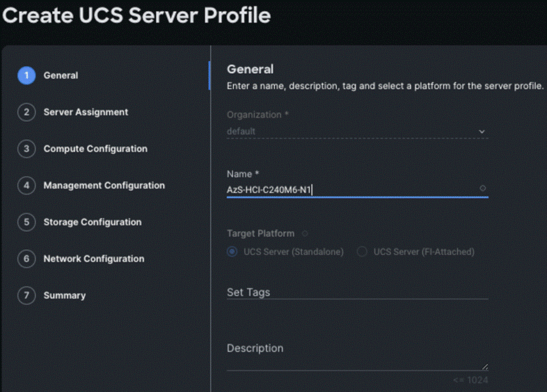Click the Description text area
Image resolution: width=547 pixels, height=392 pixels.
pos(358,356)
